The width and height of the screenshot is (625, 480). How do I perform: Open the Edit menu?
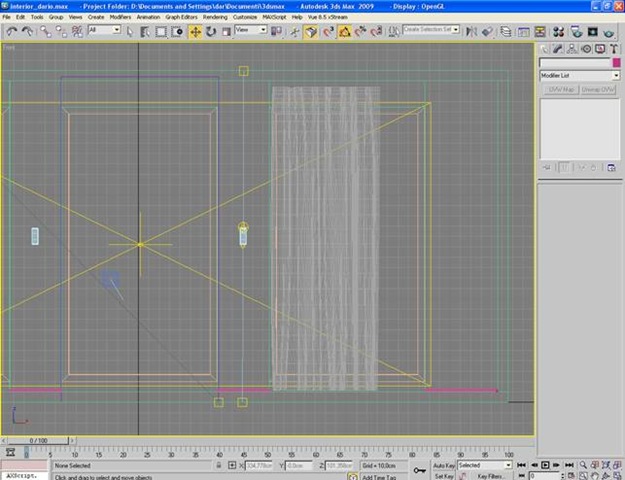20,17
